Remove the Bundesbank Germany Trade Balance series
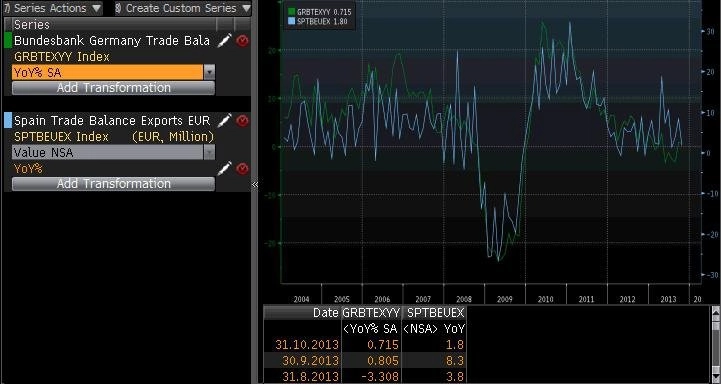Image resolution: width=721 pixels, height=384 pixels. pos(242,41)
